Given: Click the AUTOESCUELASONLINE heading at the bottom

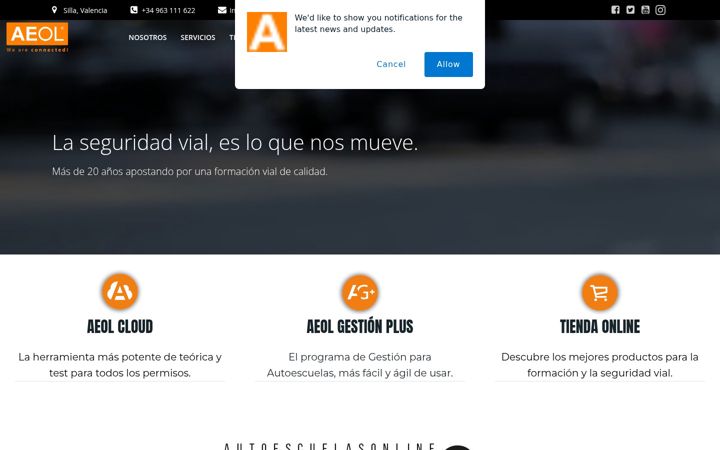Looking at the screenshot, I should [330, 446].
